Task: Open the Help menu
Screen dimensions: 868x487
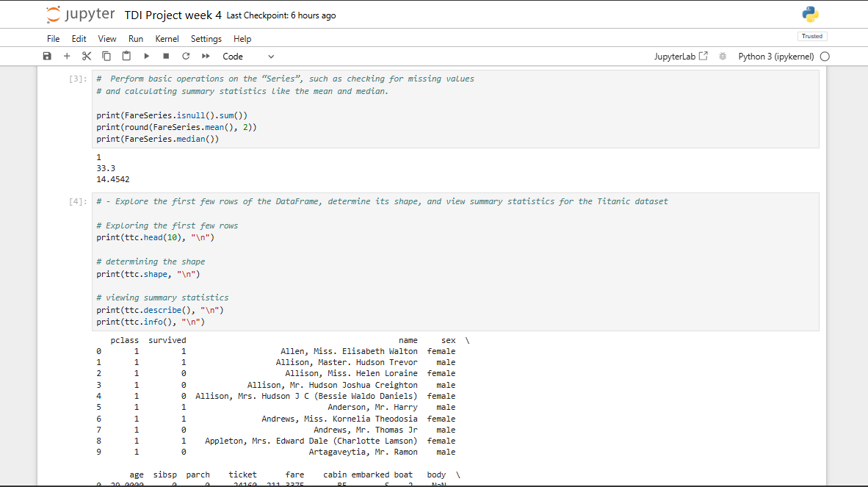Action: click(242, 39)
